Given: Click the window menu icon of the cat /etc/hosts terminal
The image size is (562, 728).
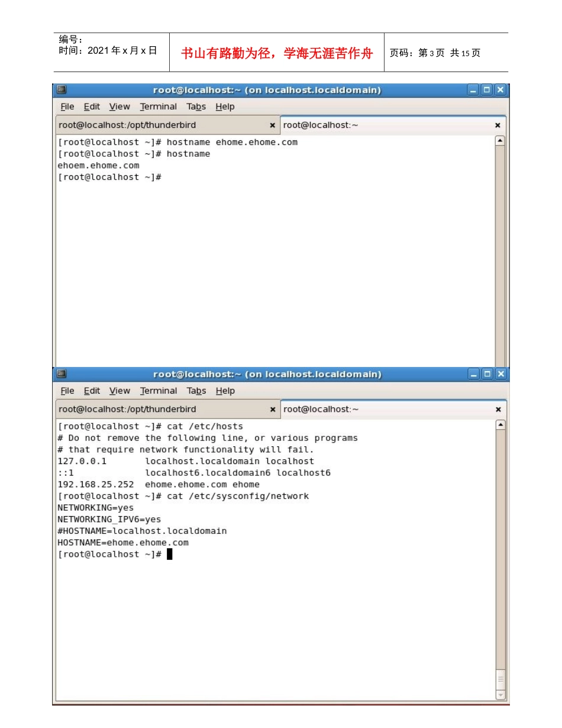Looking at the screenshot, I should point(61,374).
